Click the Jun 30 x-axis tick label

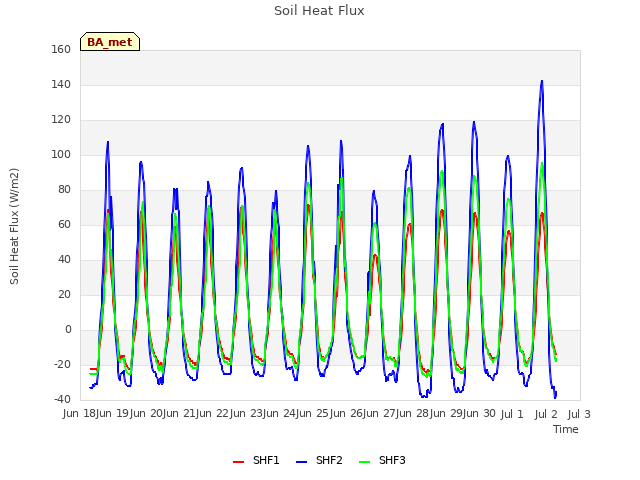click(482, 413)
